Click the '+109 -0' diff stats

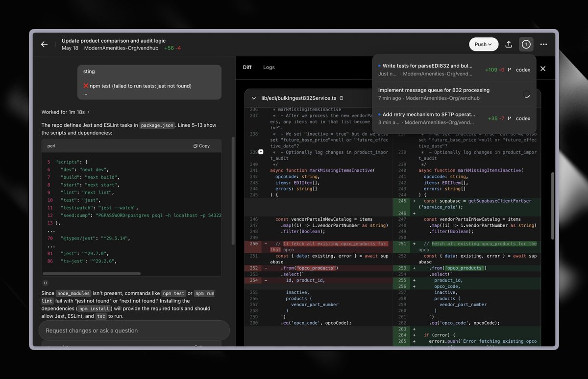click(x=494, y=70)
